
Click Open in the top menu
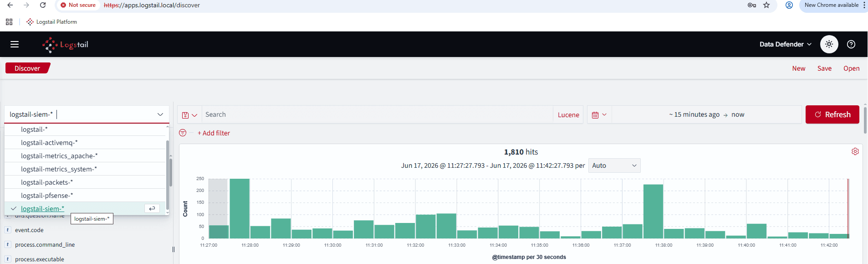point(851,68)
